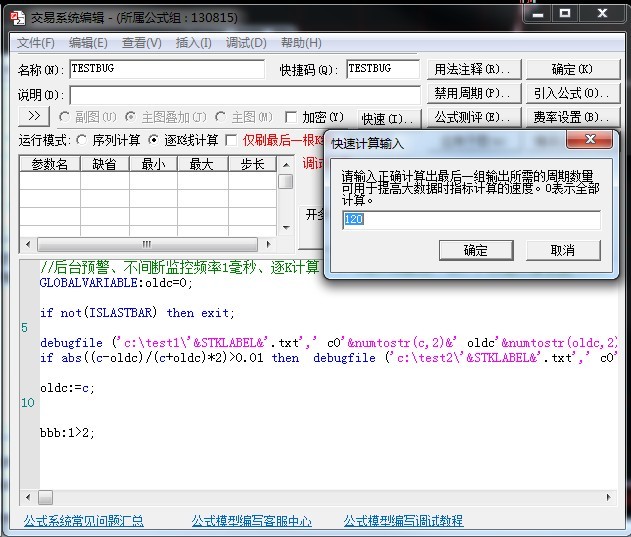This screenshot has width=631, height=537.
Task: Click 取消 in 快速计算输入 dialog
Action: (x=563, y=250)
